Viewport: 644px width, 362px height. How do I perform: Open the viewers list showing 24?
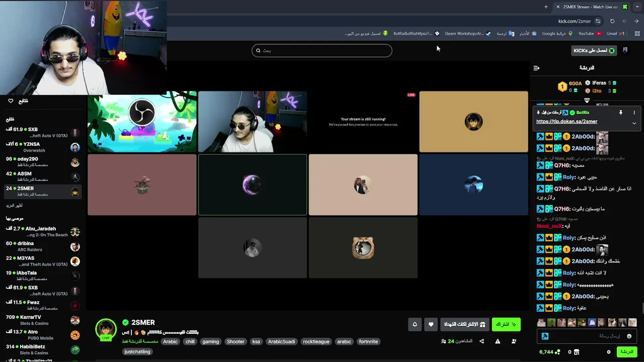tap(457, 341)
